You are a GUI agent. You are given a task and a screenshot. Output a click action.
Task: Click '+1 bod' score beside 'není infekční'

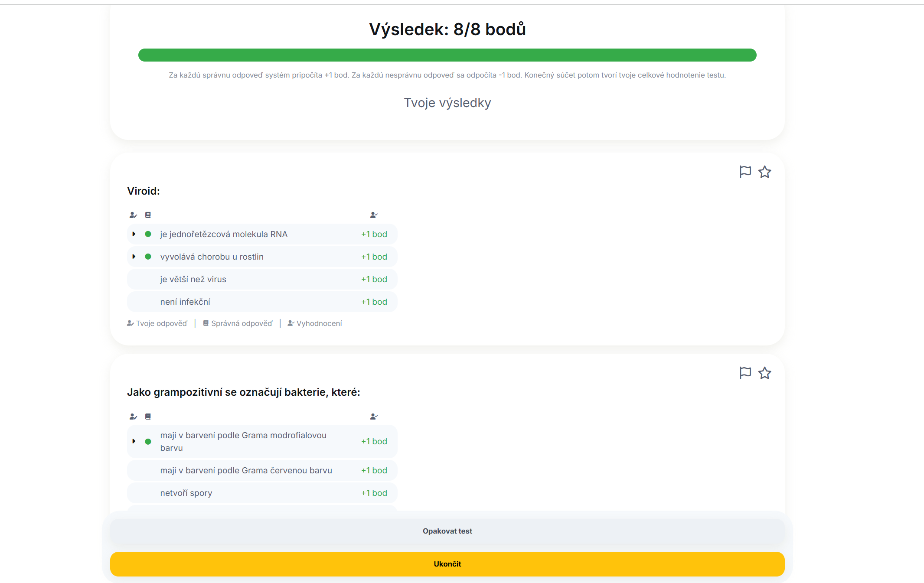click(x=374, y=302)
